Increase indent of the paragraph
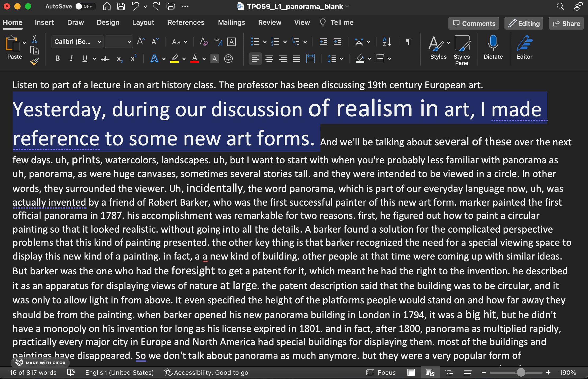Screen dimensions: 588x379 pos(337,42)
